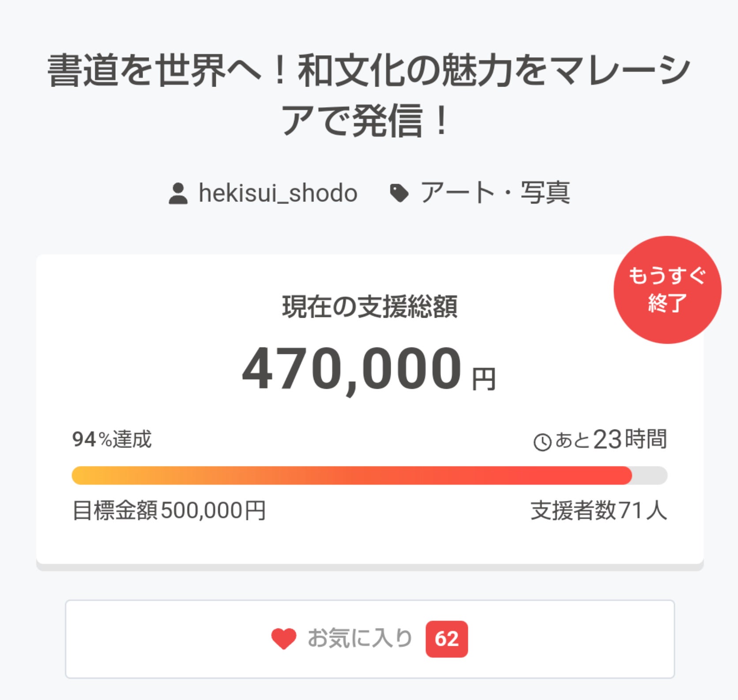Click the filled orange-red progress bar

coord(351,475)
